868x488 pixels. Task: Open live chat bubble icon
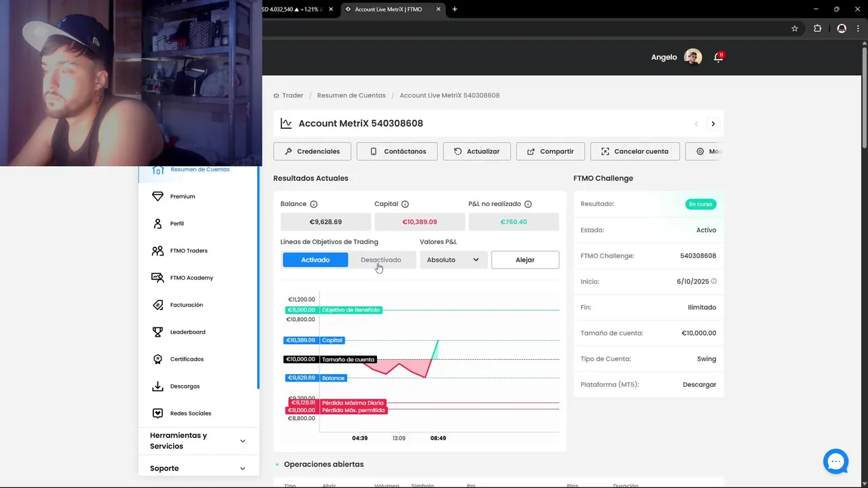(836, 462)
